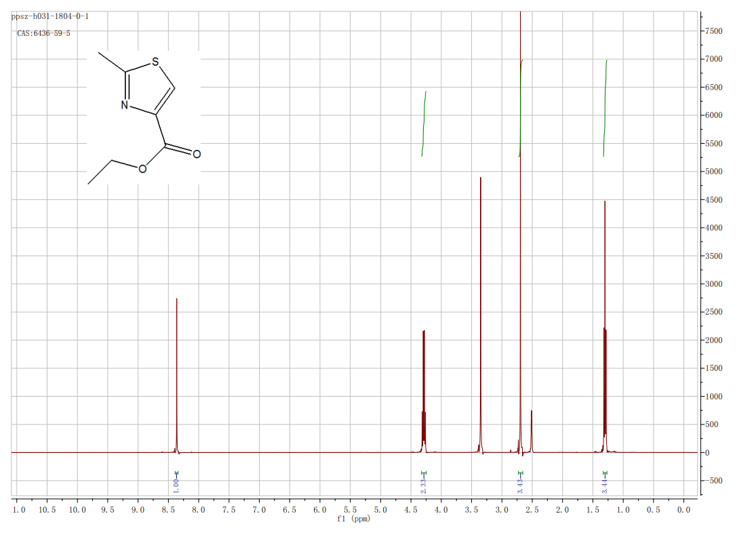Select the integral value label 1.00
This screenshot has height=535, width=756.
pyautogui.click(x=176, y=484)
